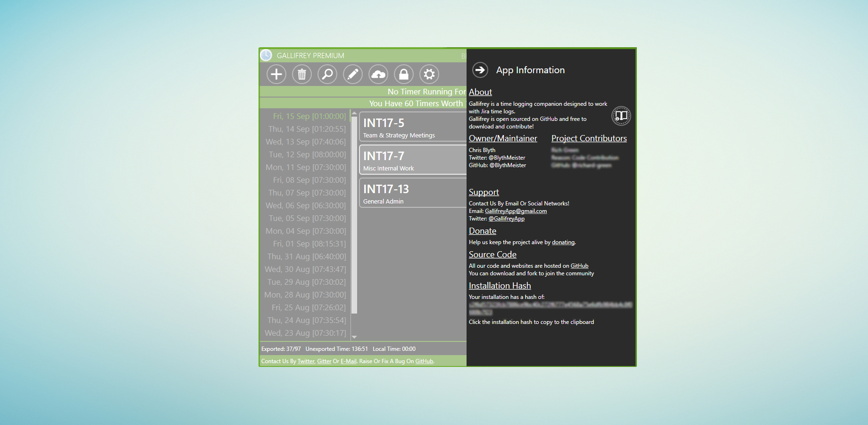Click the Twitter: @BlythMeister text

coord(497,158)
